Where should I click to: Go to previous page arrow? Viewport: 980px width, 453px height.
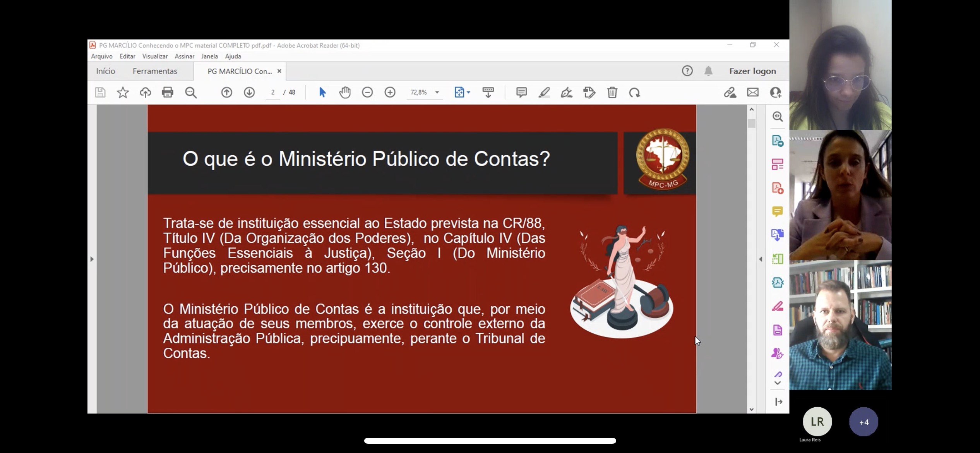tap(226, 93)
